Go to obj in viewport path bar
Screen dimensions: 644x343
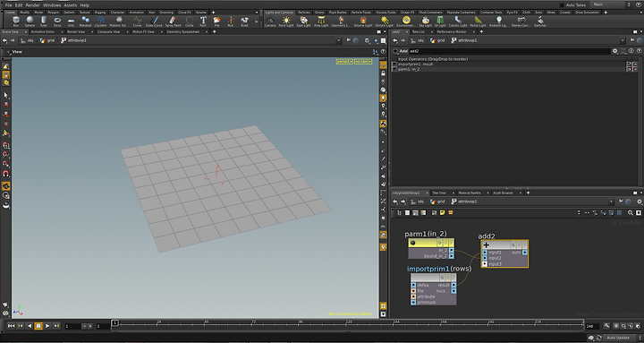coord(27,40)
